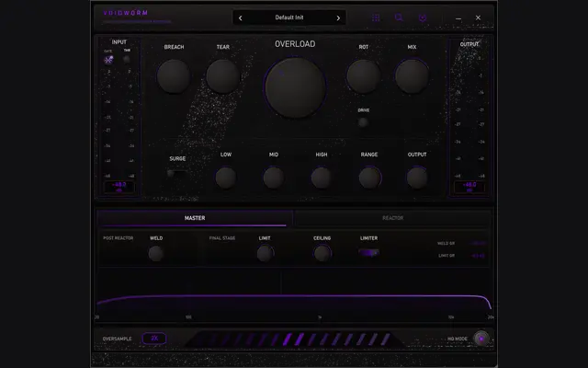Click the input level readout box
588x368 pixels.
119,187
